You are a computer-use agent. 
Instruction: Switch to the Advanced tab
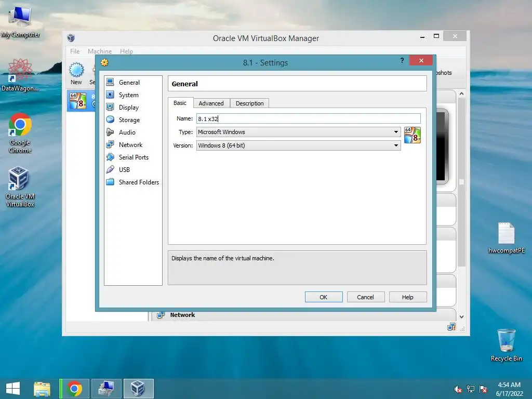pyautogui.click(x=211, y=103)
